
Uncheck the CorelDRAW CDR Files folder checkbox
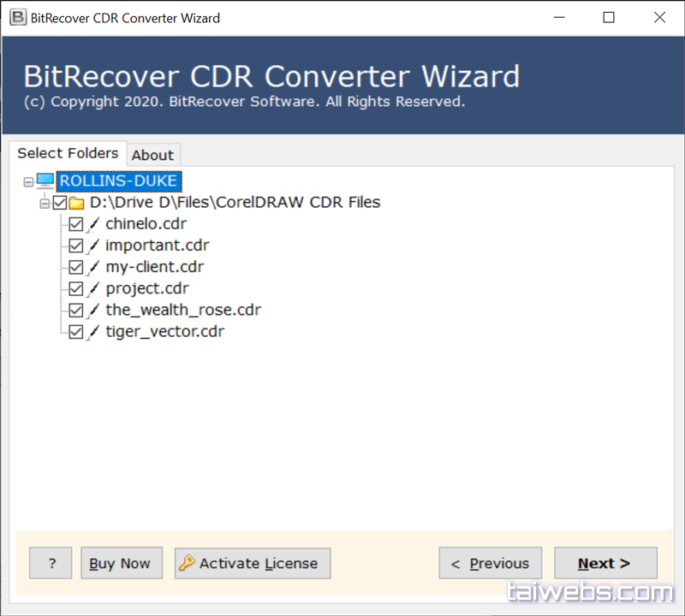(x=59, y=203)
